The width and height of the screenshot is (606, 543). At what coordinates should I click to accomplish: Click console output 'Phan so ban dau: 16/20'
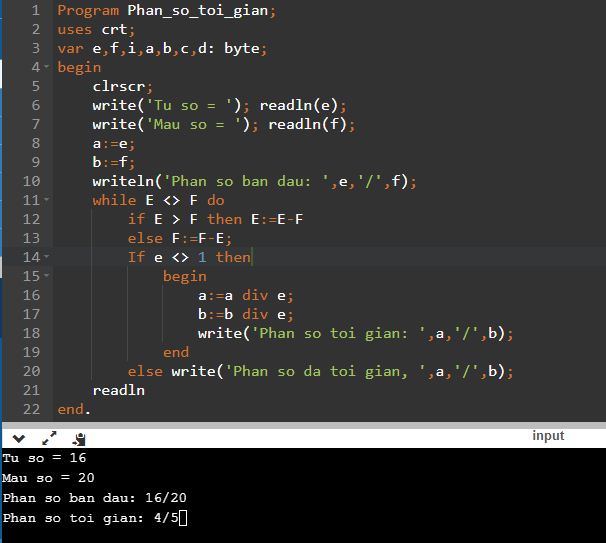pyautogui.click(x=95, y=498)
